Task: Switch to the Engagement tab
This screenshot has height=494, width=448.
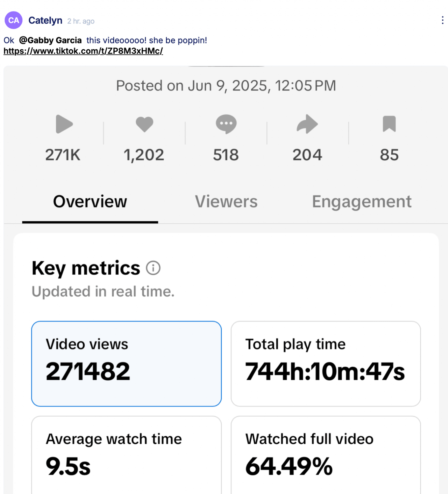Action: (362, 202)
